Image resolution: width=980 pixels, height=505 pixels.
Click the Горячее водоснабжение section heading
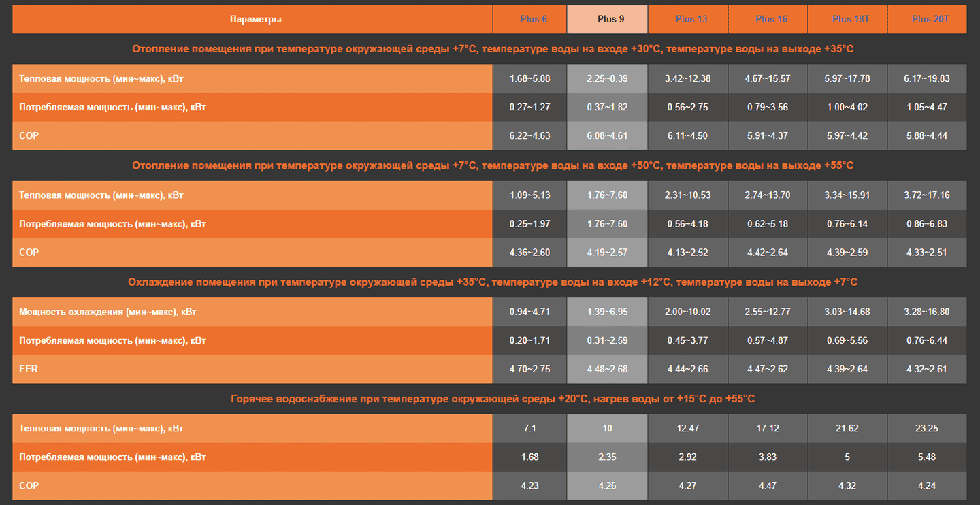tap(492, 399)
